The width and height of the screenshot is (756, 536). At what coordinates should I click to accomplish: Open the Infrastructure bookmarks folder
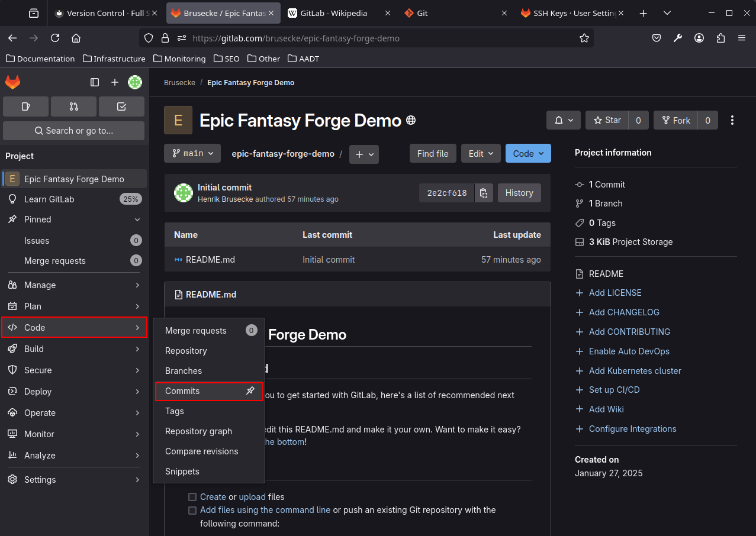tap(114, 59)
